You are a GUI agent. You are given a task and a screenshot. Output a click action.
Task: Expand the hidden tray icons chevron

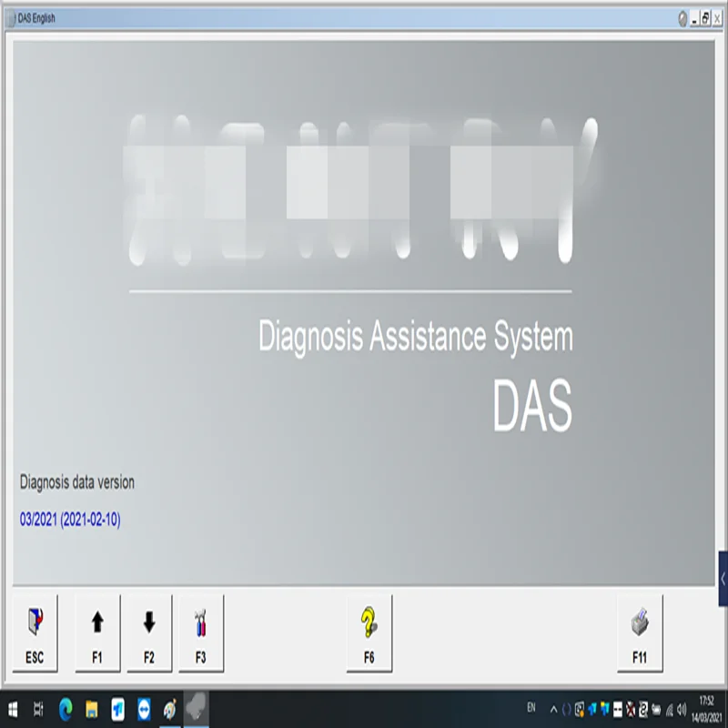(553, 710)
